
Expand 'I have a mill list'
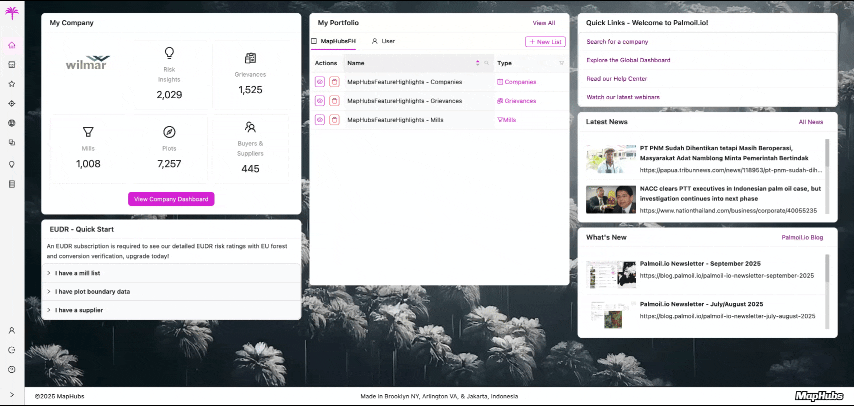click(x=171, y=273)
